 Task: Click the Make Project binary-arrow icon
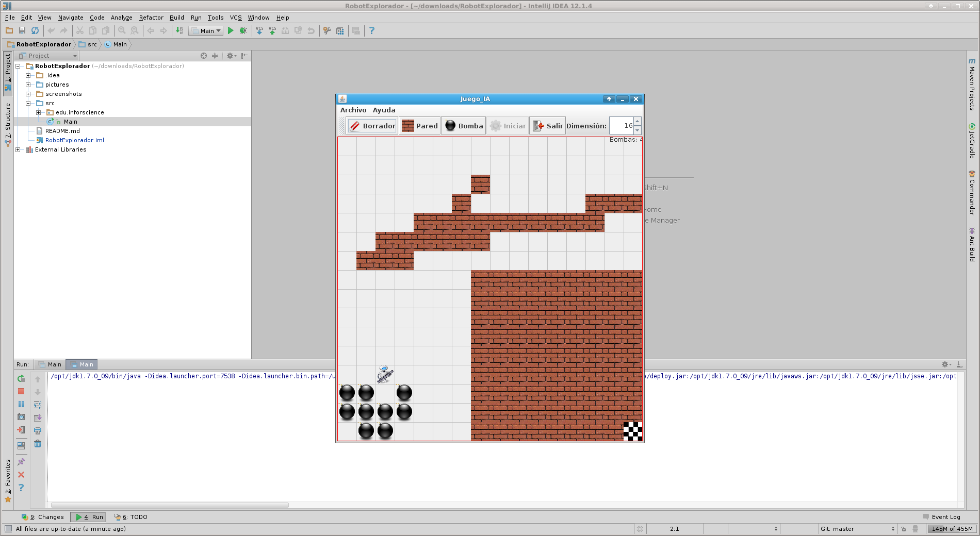coord(179,31)
